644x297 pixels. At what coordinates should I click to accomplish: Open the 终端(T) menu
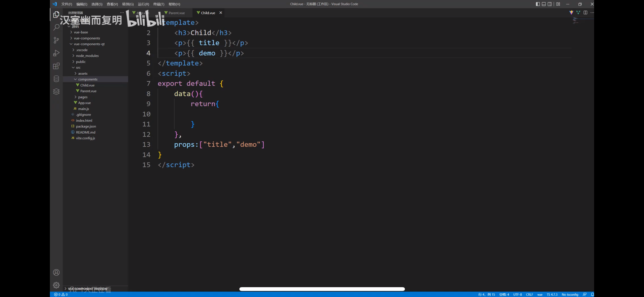pyautogui.click(x=158, y=4)
